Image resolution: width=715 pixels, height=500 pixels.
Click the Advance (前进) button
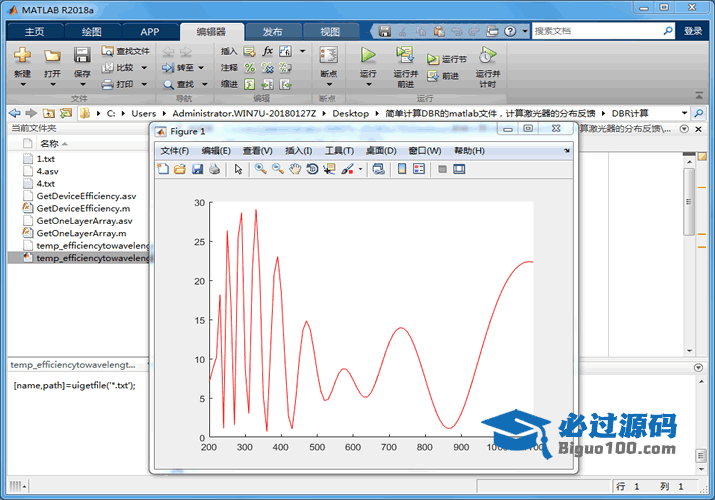tap(443, 76)
